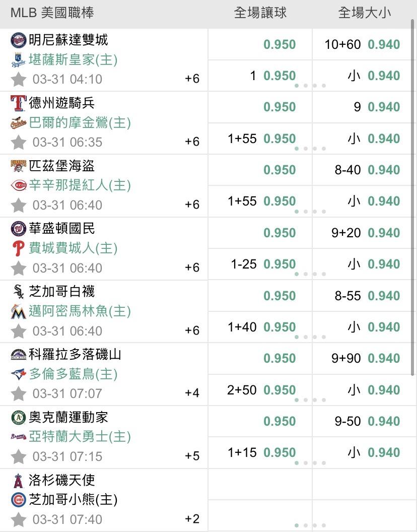Click the Washington Nationals team logo

(x=19, y=229)
